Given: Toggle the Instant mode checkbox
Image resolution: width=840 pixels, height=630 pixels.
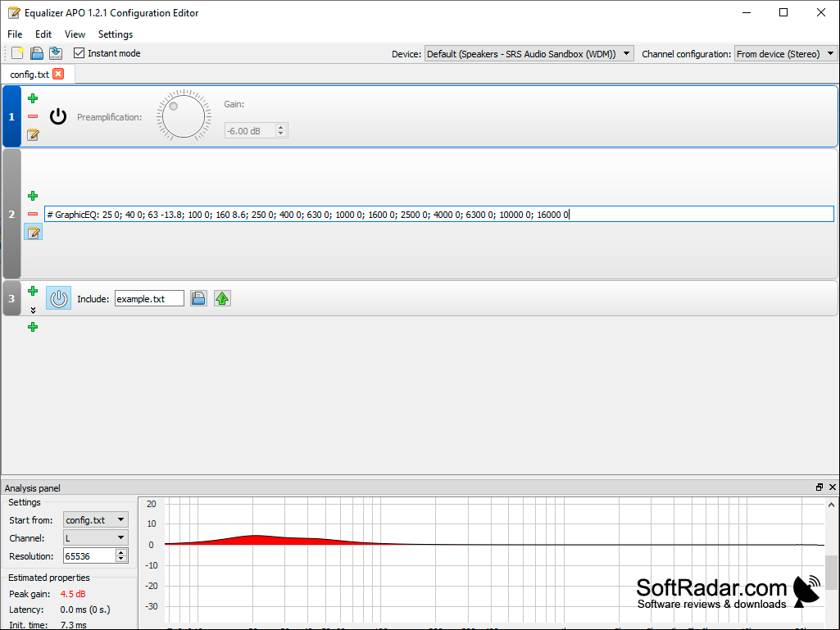Looking at the screenshot, I should coord(79,53).
